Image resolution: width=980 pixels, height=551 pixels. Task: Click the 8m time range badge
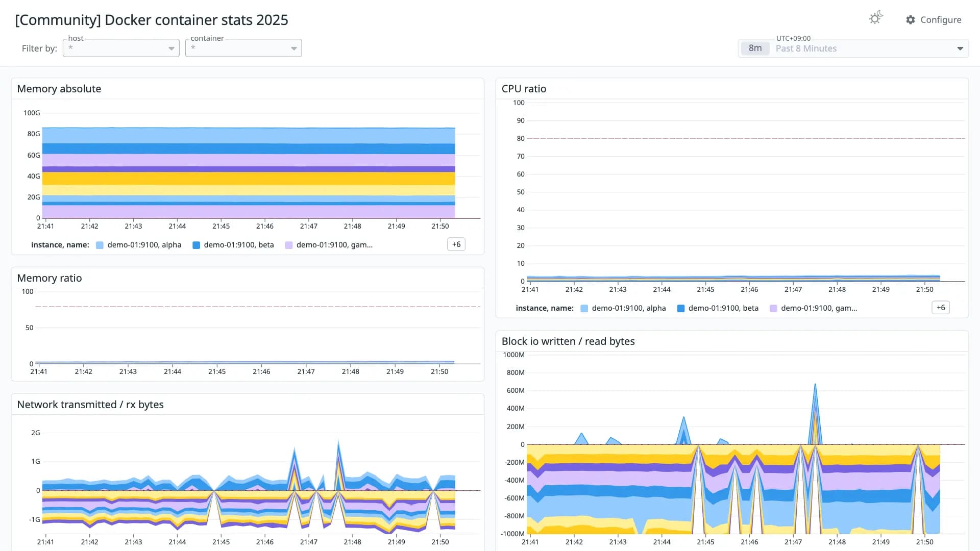[755, 48]
